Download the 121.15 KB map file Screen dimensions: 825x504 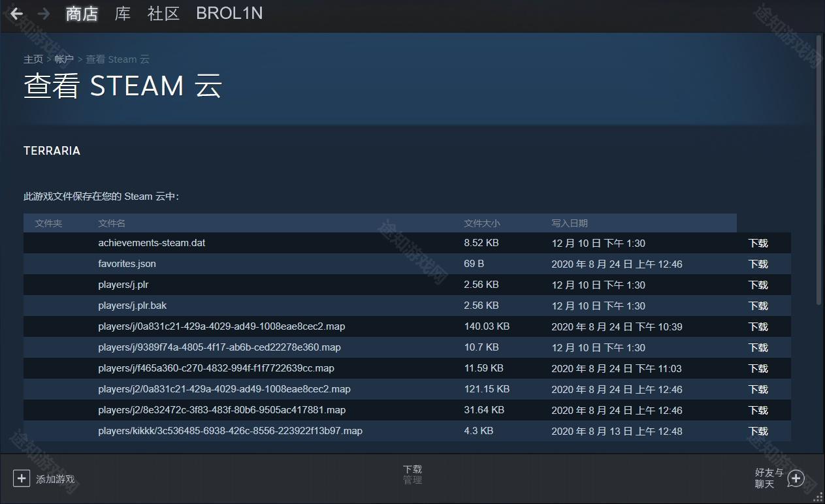coord(758,389)
